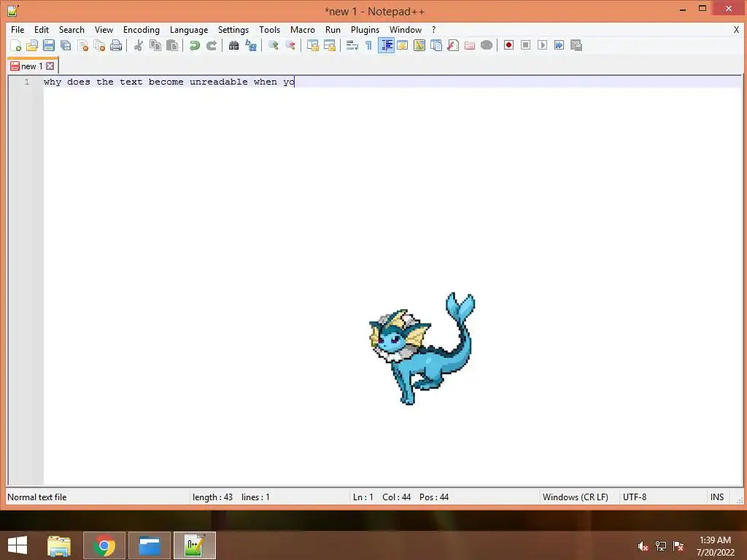
Task: Toggle synchronize horizontal scrolling
Action: pyautogui.click(x=330, y=45)
